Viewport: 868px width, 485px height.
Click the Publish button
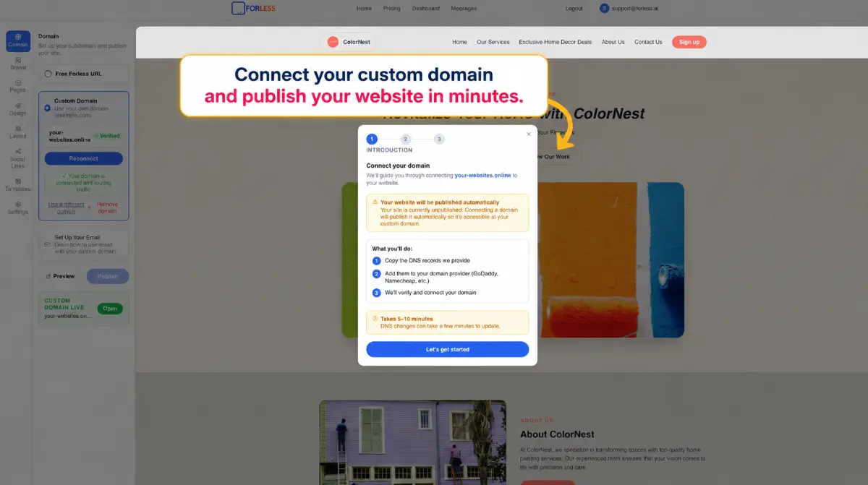click(x=108, y=276)
